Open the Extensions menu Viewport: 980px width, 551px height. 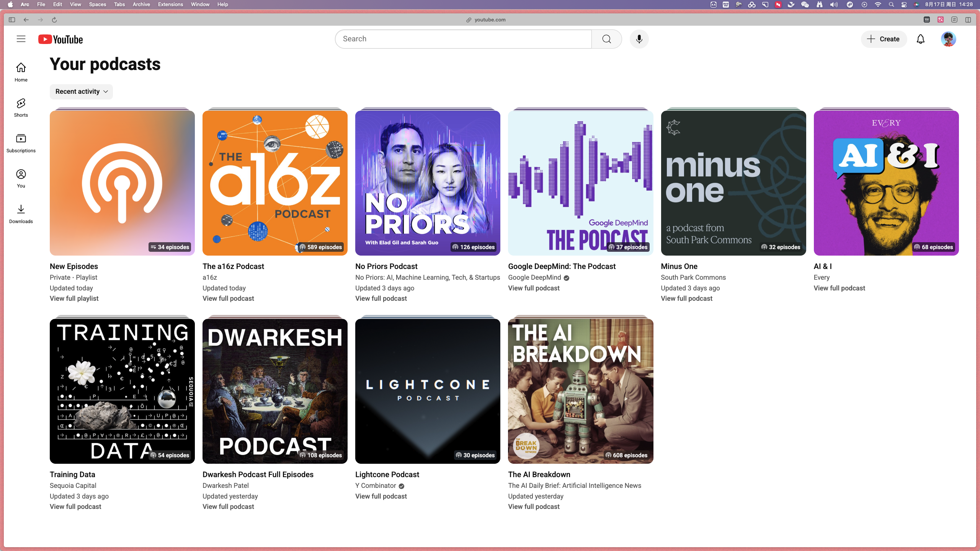click(x=170, y=5)
